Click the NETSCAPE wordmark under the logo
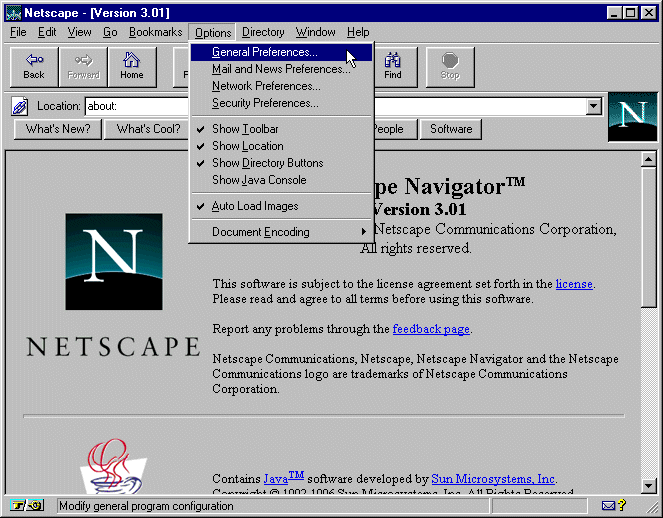Viewport: 663px width, 518px height. tap(113, 347)
